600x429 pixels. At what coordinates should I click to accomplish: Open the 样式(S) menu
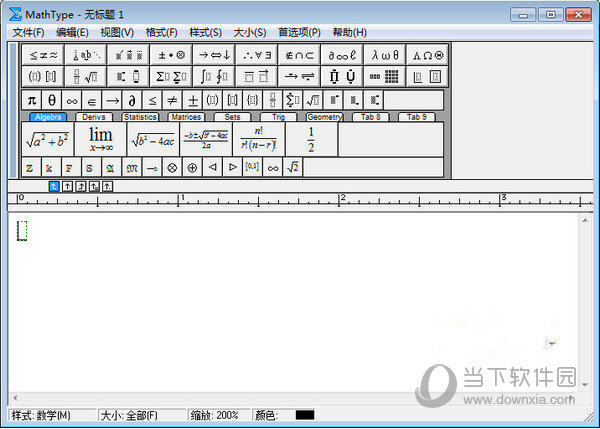(205, 32)
